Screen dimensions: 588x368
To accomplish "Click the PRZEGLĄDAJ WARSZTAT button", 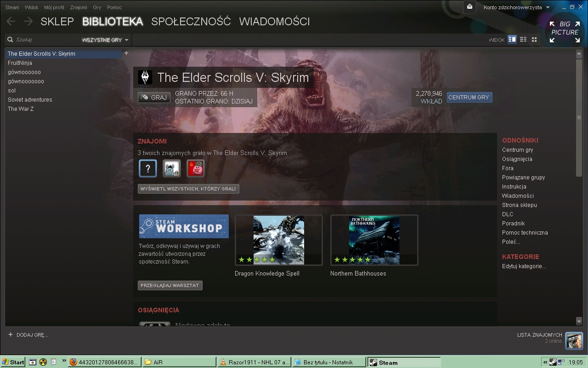I will [x=170, y=285].
